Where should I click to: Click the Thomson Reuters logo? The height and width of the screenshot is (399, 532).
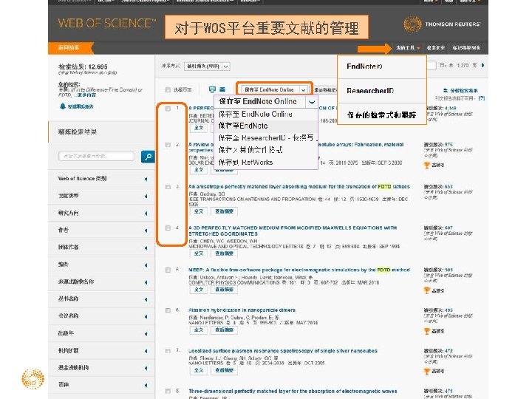click(442, 24)
